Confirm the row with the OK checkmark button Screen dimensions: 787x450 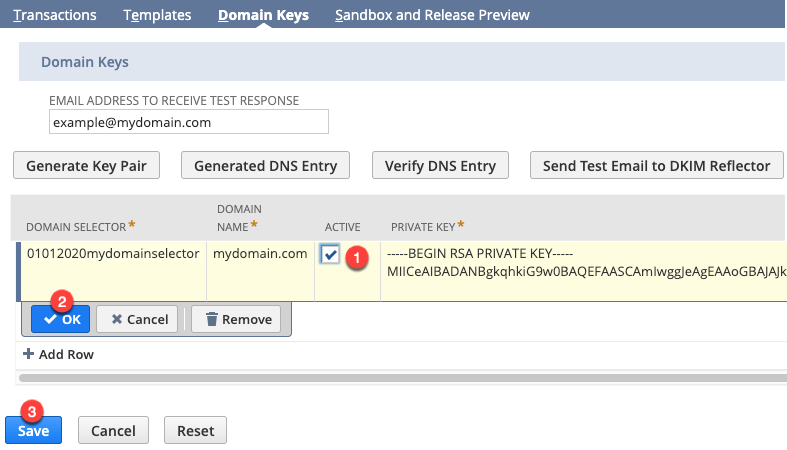pyautogui.click(x=61, y=319)
